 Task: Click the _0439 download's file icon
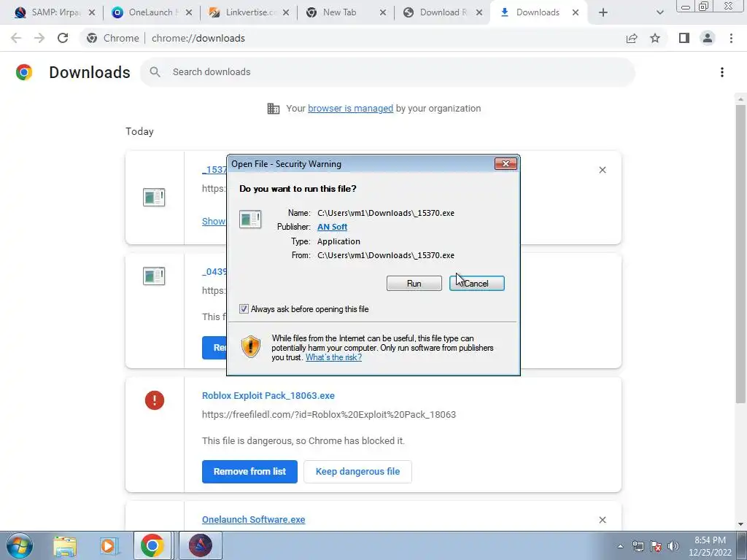[154, 276]
